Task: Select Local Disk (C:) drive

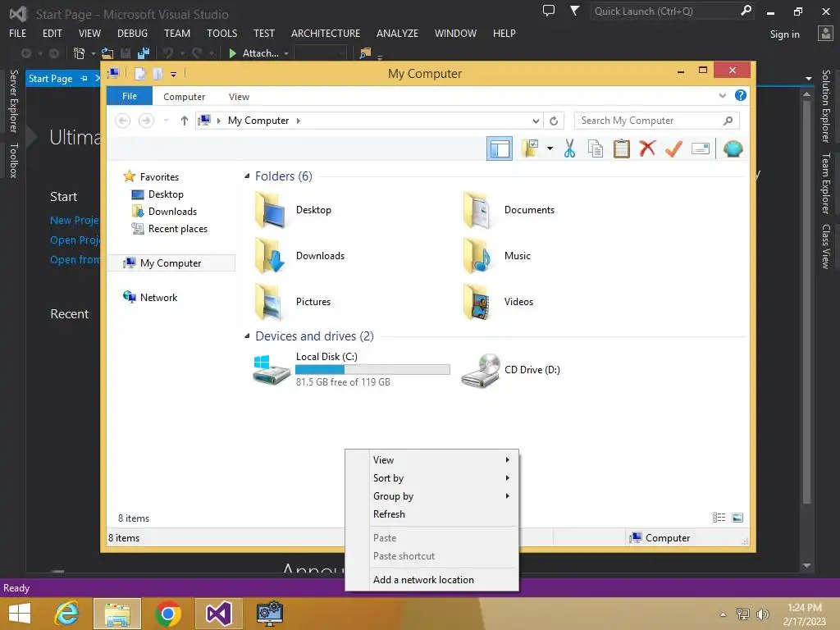Action: pos(351,369)
